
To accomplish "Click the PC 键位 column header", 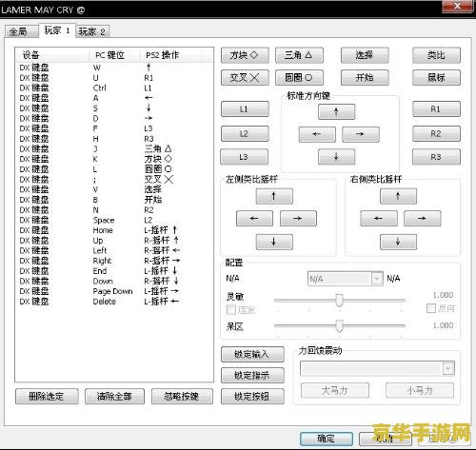I will (x=115, y=55).
